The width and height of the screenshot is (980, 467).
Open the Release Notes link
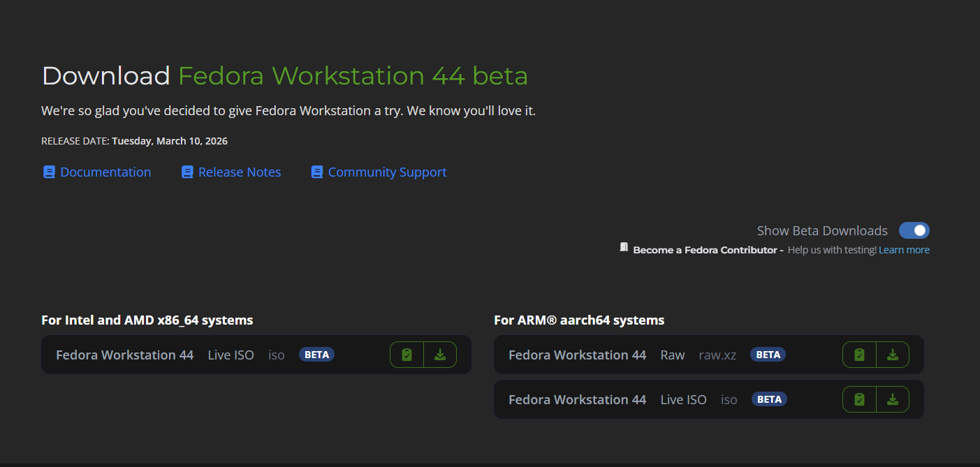240,172
